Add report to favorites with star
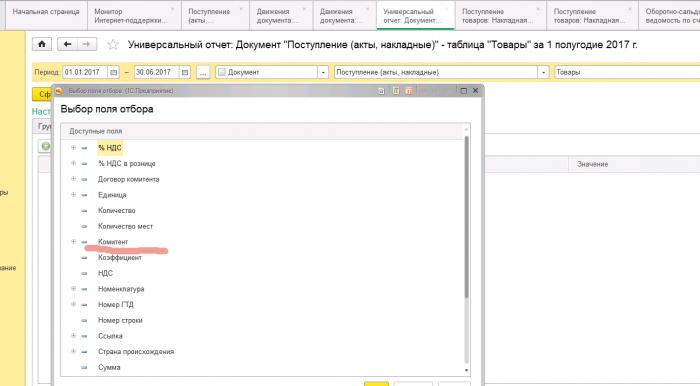Image resolution: width=700 pixels, height=386 pixels. 113,45
